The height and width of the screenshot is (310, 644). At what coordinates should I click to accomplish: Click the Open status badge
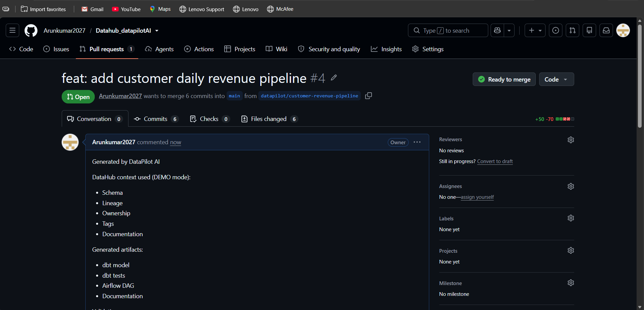point(78,97)
